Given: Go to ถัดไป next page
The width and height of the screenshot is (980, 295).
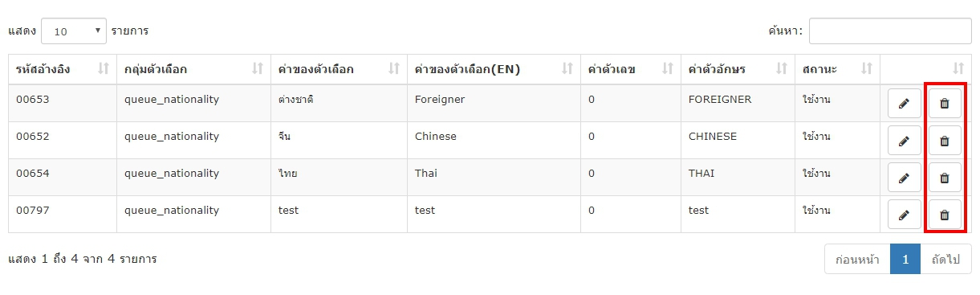Looking at the screenshot, I should tap(945, 260).
